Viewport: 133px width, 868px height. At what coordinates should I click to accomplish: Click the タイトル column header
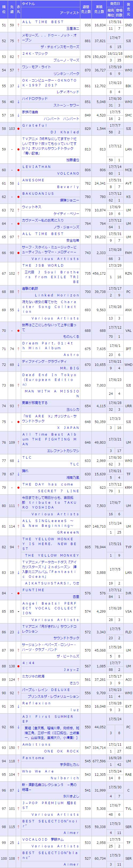click(x=28, y=4)
